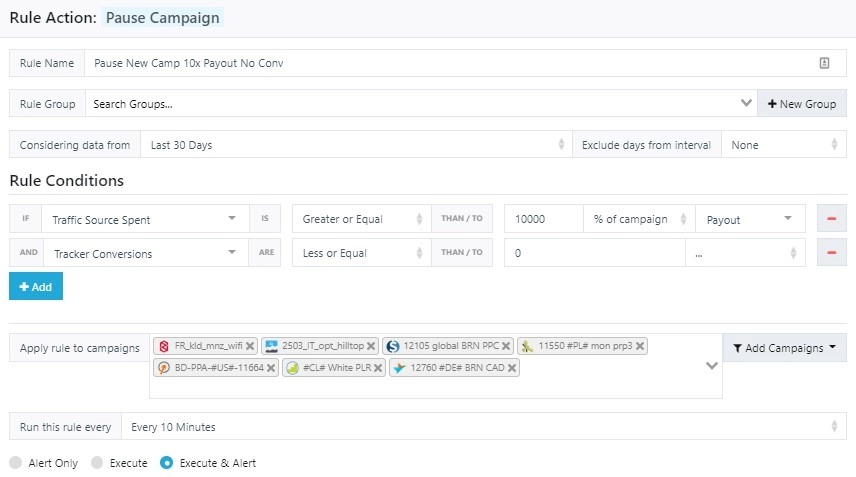
Task: Remove FR_kld_mnz_wifi campaign tag
Action: [x=249, y=346]
